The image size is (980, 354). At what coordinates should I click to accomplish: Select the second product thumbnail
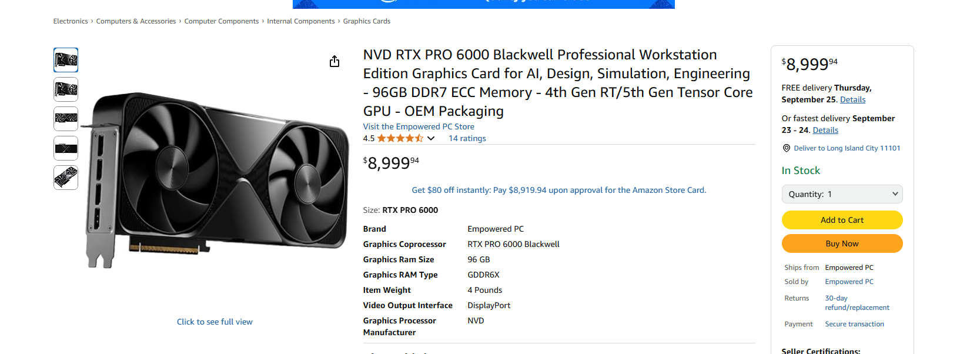(66, 89)
